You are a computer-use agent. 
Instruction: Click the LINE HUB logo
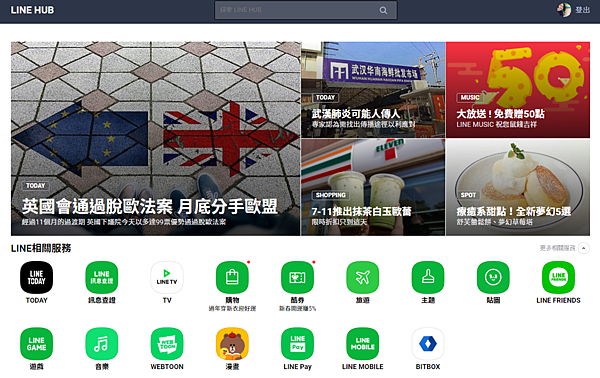pyautogui.click(x=32, y=10)
